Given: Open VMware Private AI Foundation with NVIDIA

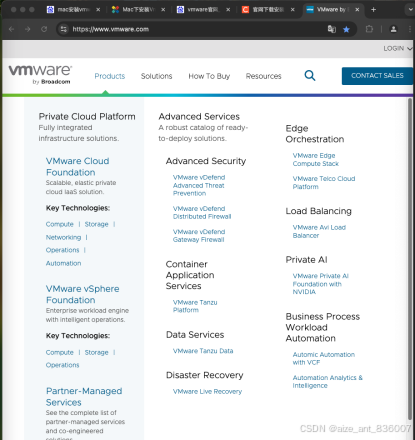Looking at the screenshot, I should click(320, 284).
